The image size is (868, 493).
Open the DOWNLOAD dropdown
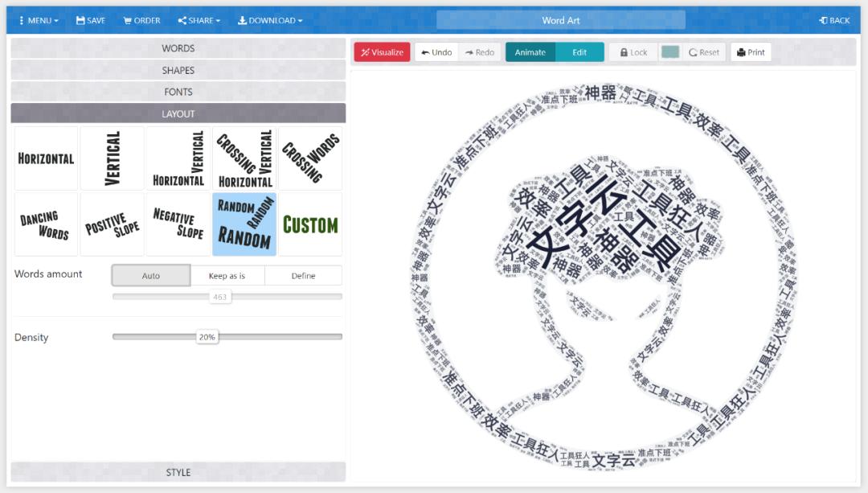tap(270, 20)
